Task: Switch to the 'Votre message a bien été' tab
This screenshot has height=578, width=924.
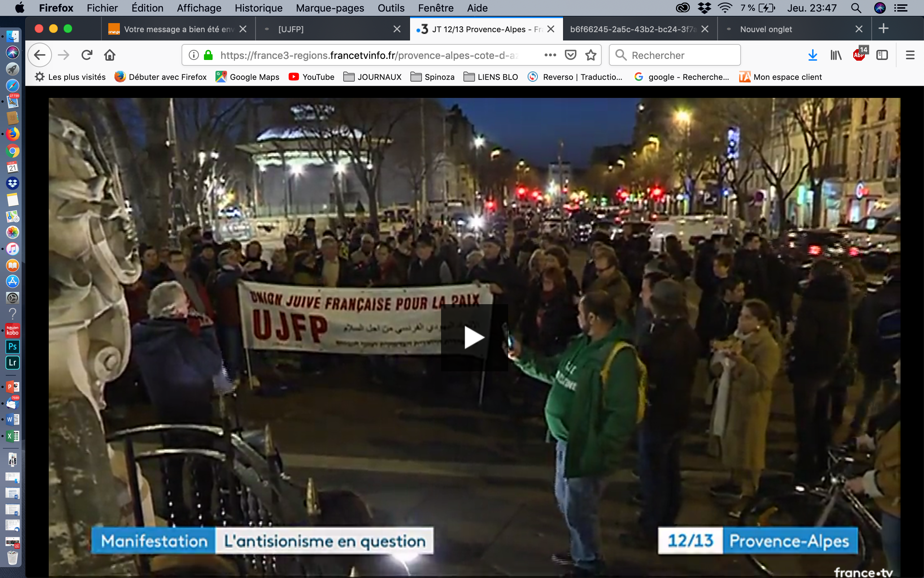Action: pyautogui.click(x=178, y=29)
